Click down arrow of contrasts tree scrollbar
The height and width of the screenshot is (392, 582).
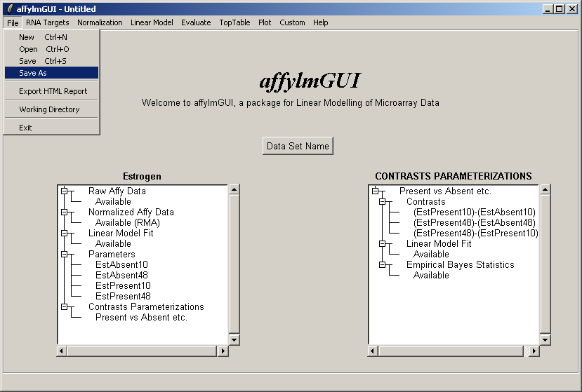(x=545, y=339)
